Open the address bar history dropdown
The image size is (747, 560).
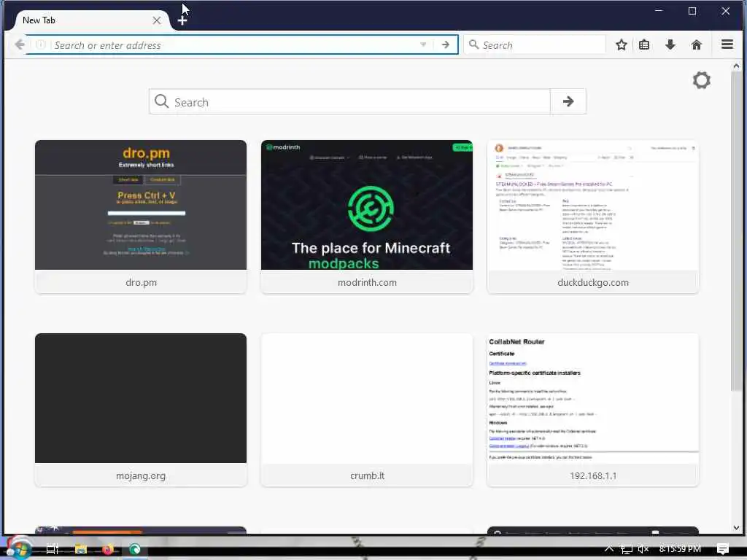point(423,44)
